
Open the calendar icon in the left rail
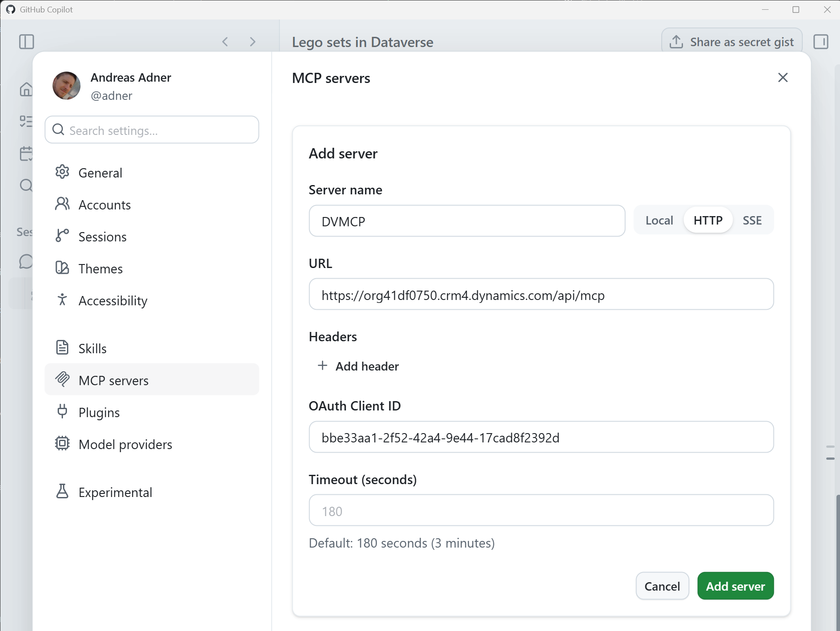pos(26,154)
